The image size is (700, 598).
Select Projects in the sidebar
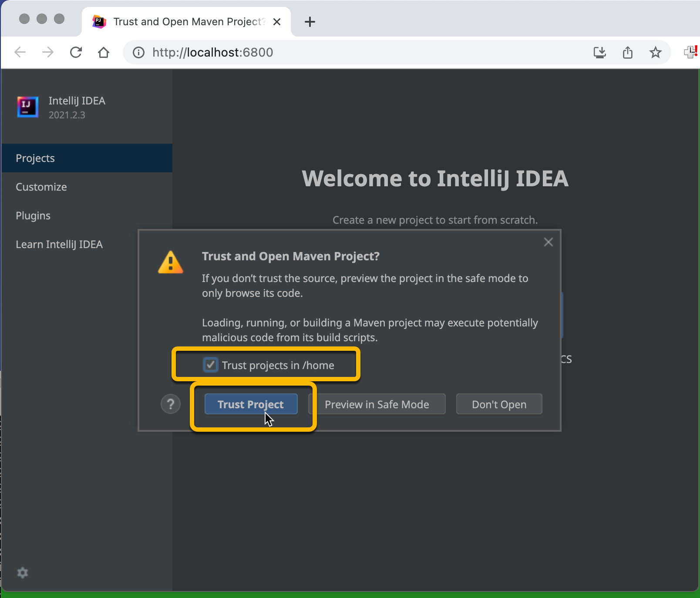[x=87, y=158]
